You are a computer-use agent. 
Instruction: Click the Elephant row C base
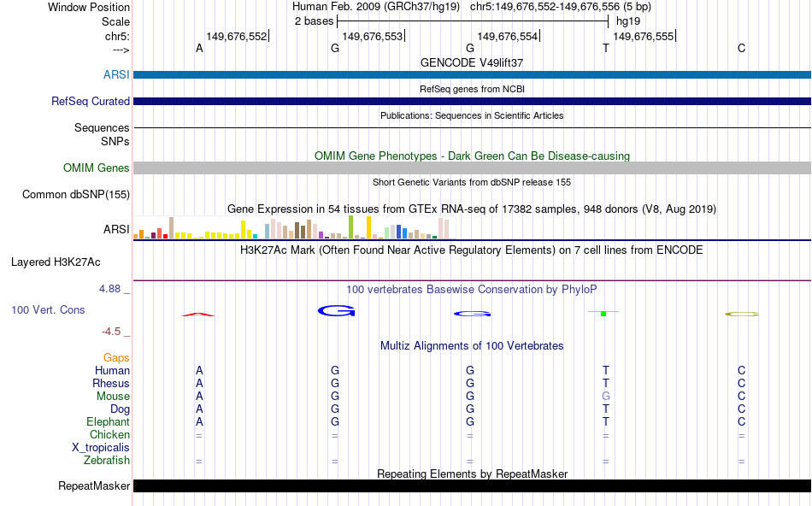742,422
